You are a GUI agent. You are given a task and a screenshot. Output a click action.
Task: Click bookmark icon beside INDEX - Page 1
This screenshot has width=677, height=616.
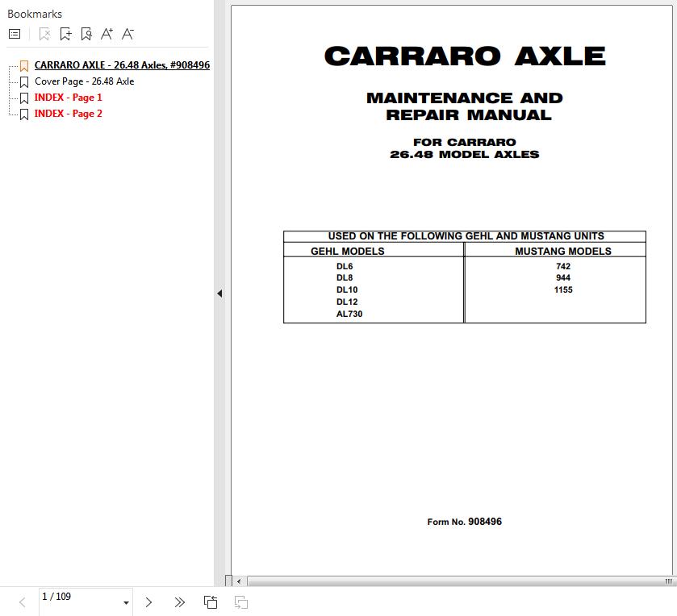pos(24,98)
